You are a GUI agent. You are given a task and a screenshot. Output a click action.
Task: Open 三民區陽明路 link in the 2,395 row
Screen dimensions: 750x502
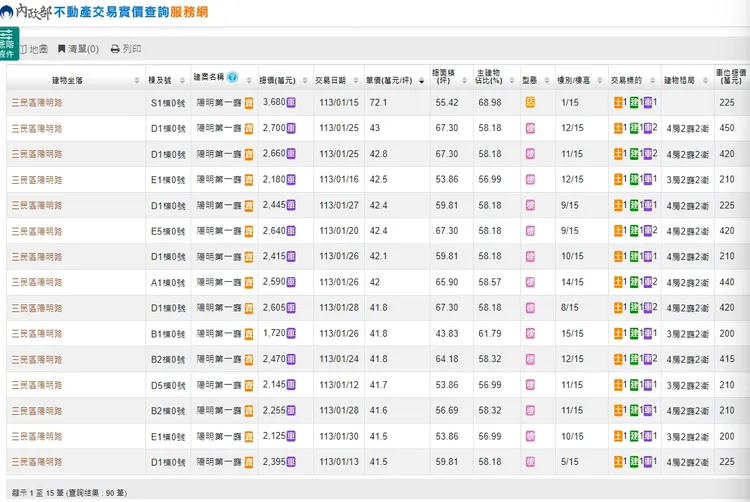click(37, 462)
